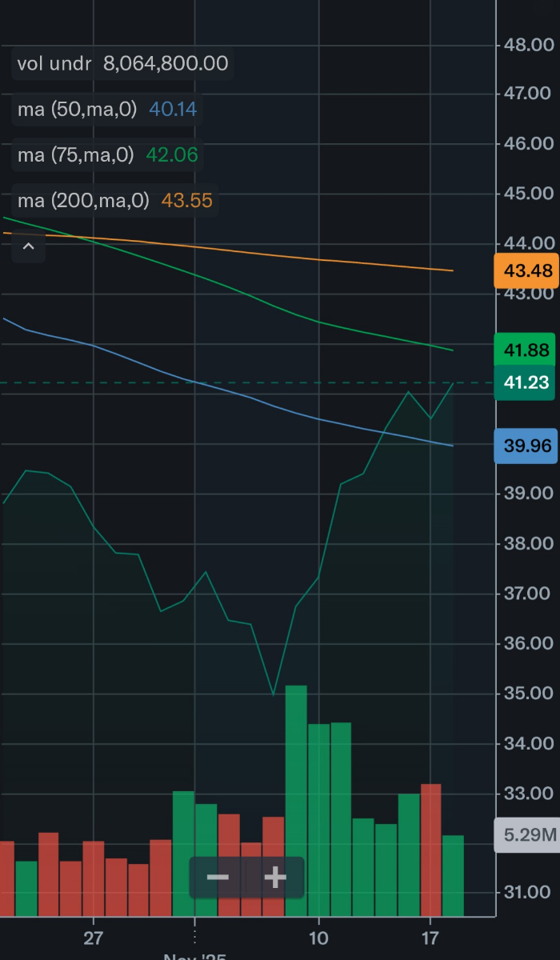Select the 41.23 current price label
This screenshot has height=960, width=560.
tap(525, 382)
